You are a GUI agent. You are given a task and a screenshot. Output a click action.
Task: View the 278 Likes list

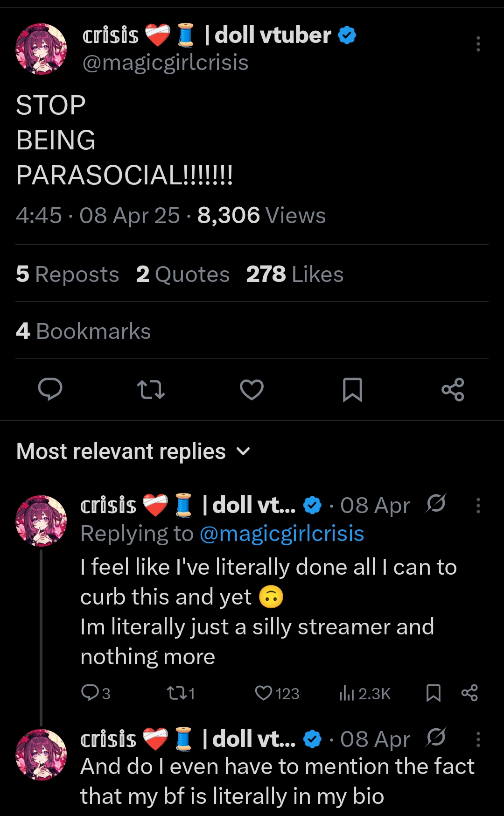point(294,274)
